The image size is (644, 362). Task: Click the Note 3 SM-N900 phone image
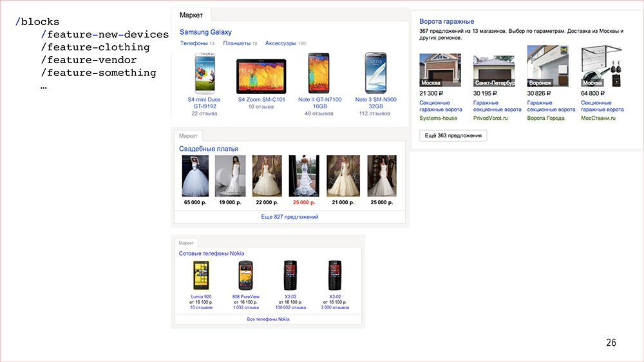[x=375, y=73]
